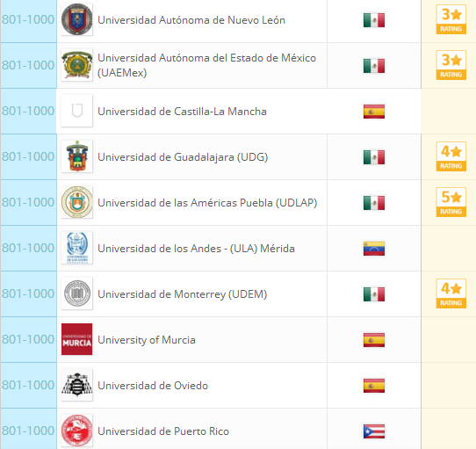Open Universidad de Guadalajara (UDG) link
Viewport: 476px width, 449px height.
(183, 157)
